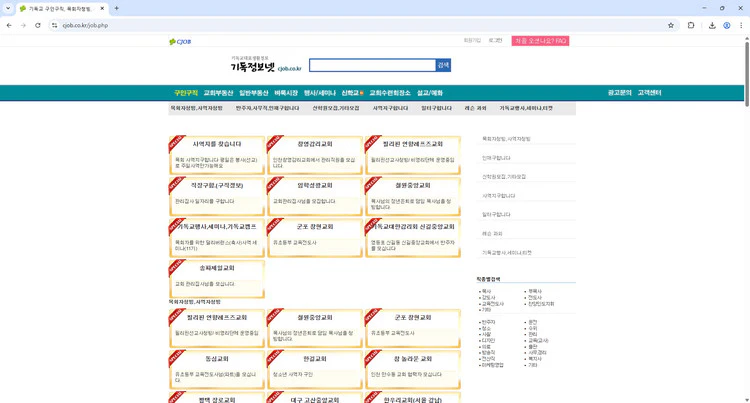Open the Chrome extensions puzzle icon
Image resolution: width=750 pixels, height=403 pixels.
[x=691, y=25]
